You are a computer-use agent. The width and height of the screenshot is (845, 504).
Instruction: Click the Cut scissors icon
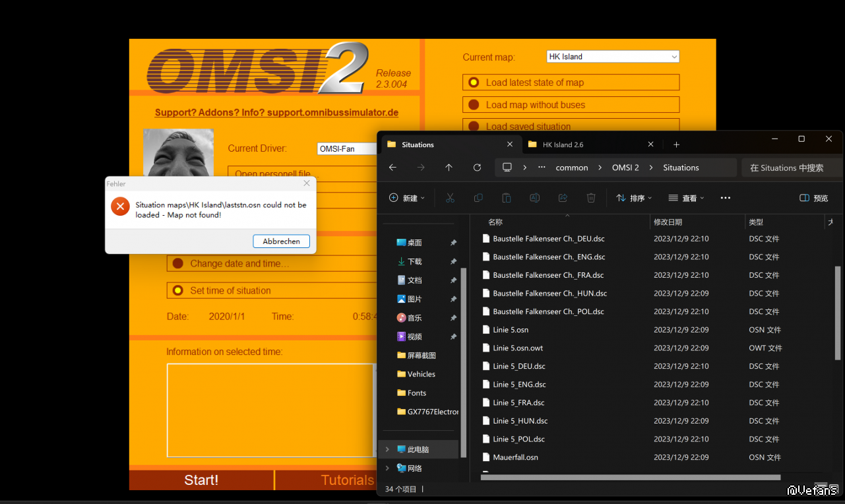click(450, 198)
